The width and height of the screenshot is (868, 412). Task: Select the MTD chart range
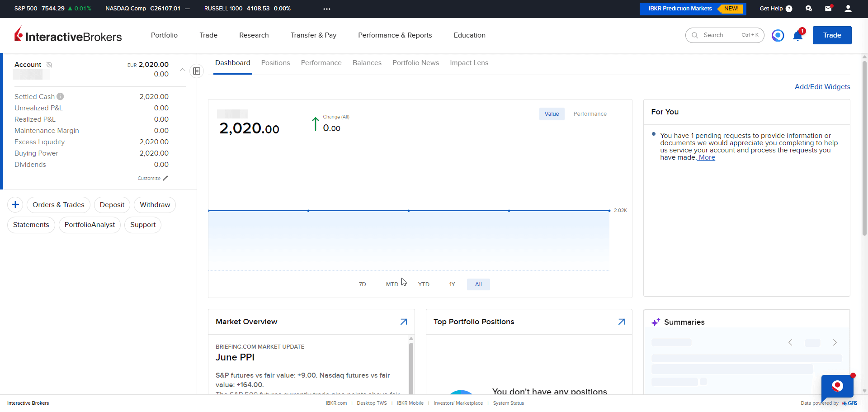[392, 284]
